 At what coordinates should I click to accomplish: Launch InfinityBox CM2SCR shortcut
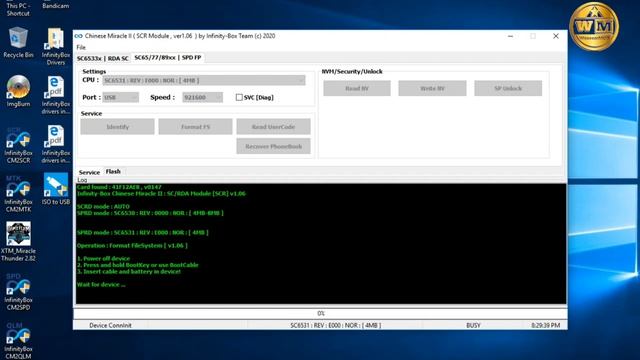click(18, 145)
